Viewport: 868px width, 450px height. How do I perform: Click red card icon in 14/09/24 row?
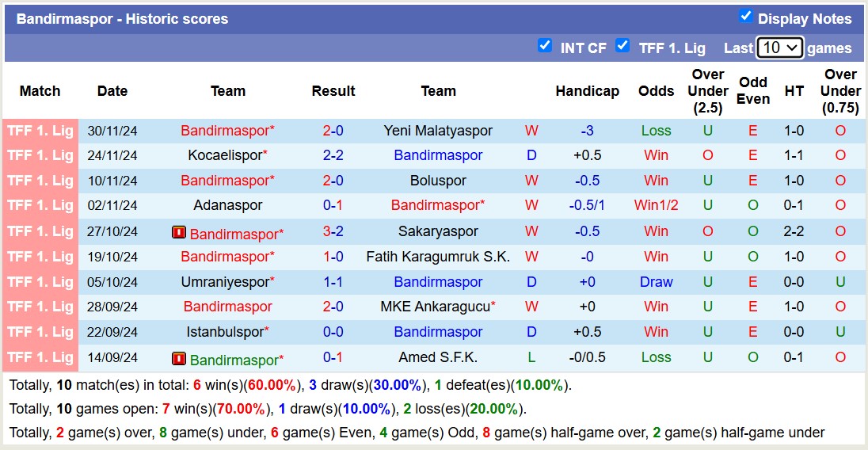(179, 359)
